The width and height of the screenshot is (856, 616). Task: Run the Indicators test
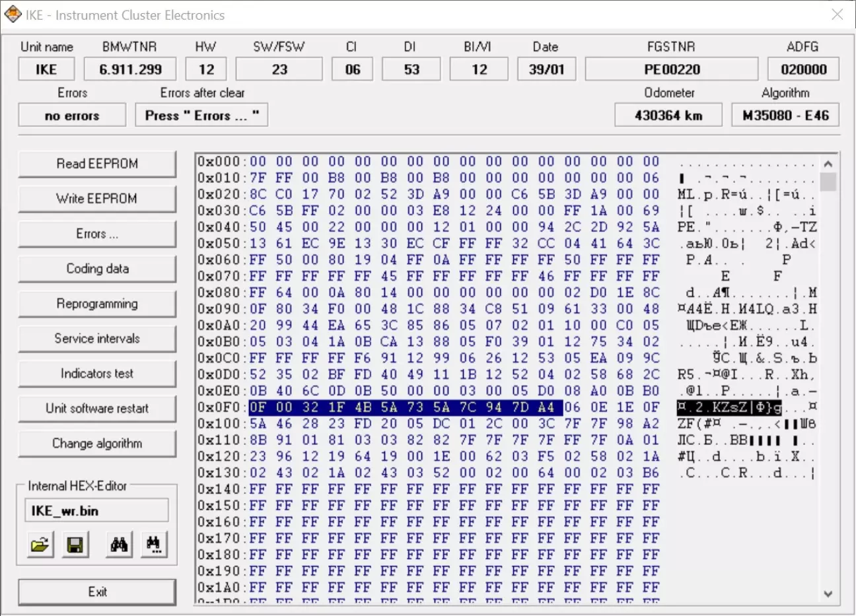pyautogui.click(x=97, y=374)
